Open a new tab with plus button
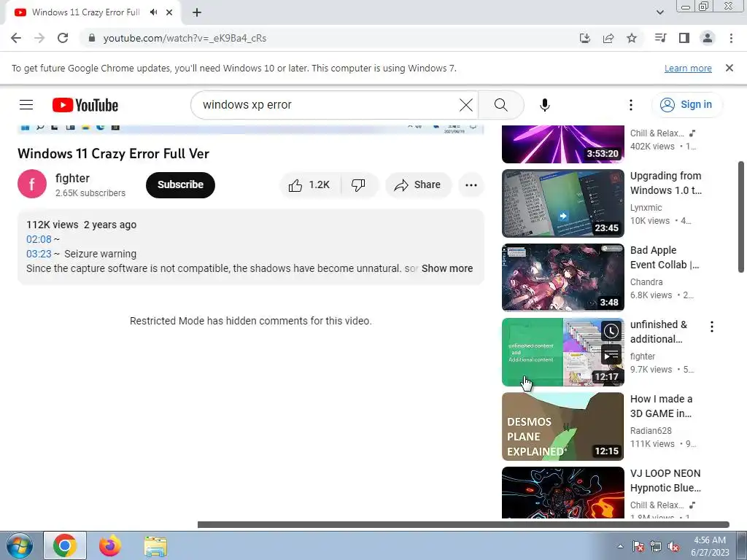 197,12
